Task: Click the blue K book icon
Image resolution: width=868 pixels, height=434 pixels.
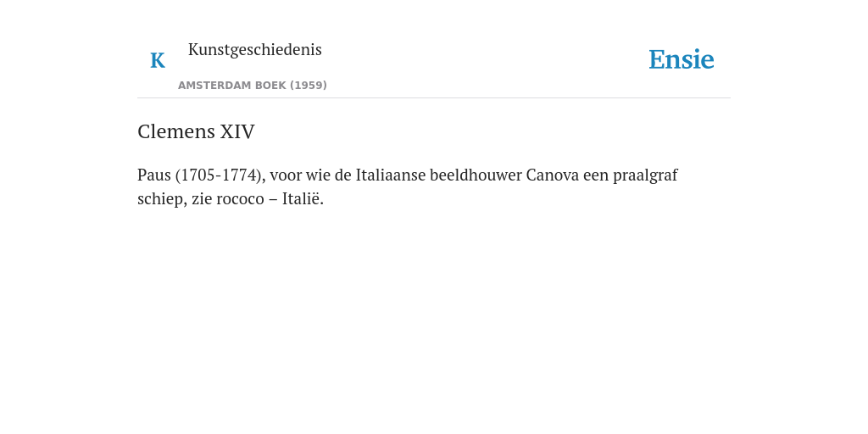Action: (x=158, y=60)
